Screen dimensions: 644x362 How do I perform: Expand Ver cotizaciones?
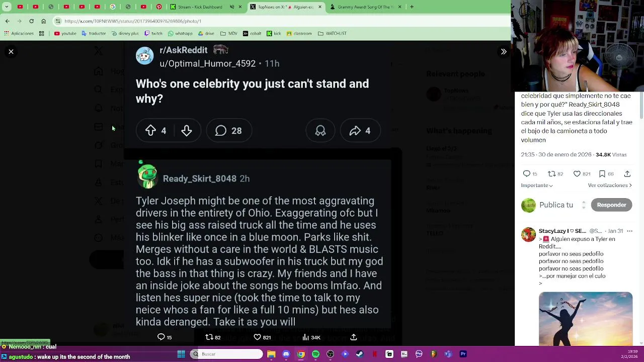tap(610, 186)
